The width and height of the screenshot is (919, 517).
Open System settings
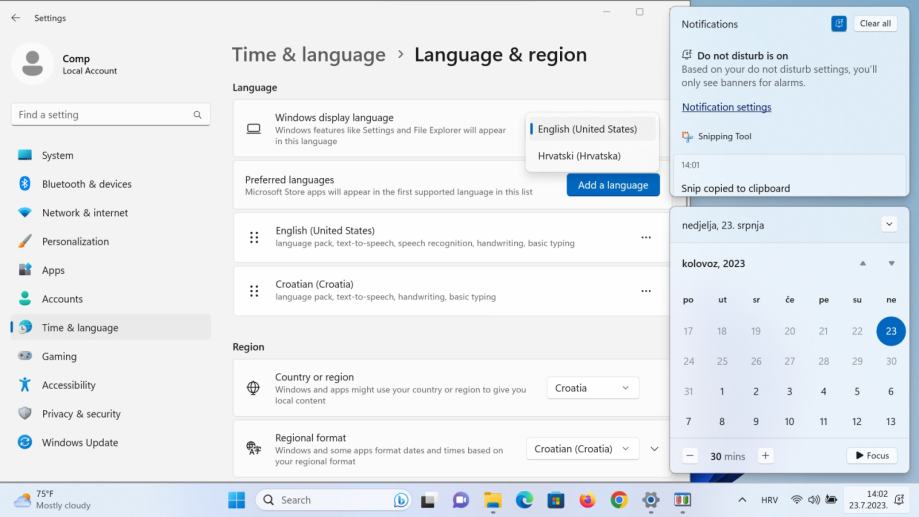click(x=111, y=155)
